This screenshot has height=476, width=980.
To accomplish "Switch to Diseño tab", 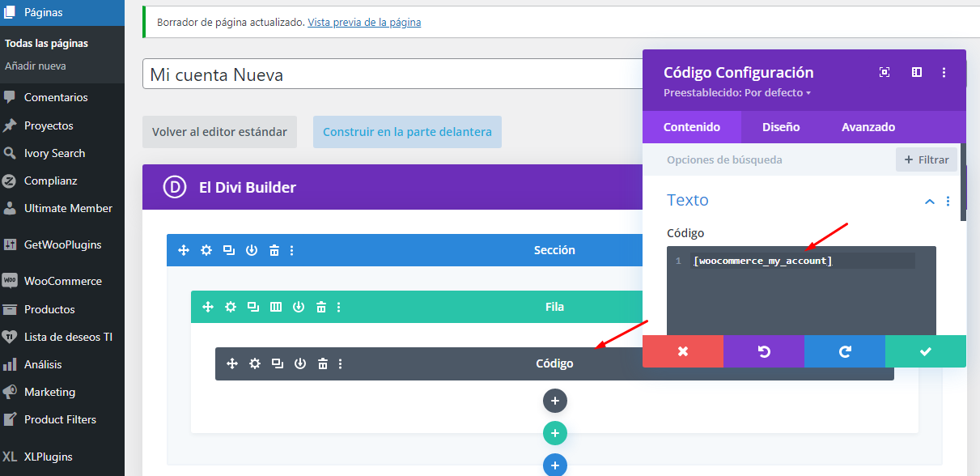I will coord(781,127).
